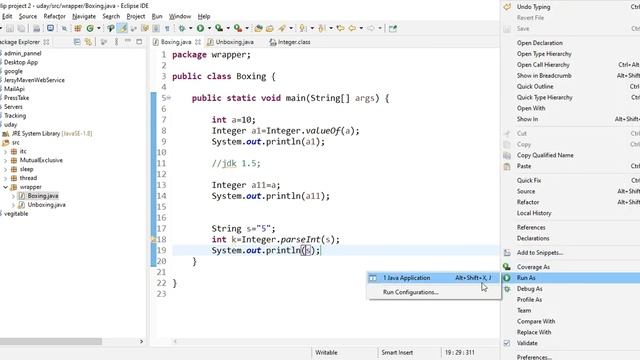Viewport: 640px width, 360px height.
Task: Click the monitor-shaped toolbar icon
Action: [x=50, y=28]
